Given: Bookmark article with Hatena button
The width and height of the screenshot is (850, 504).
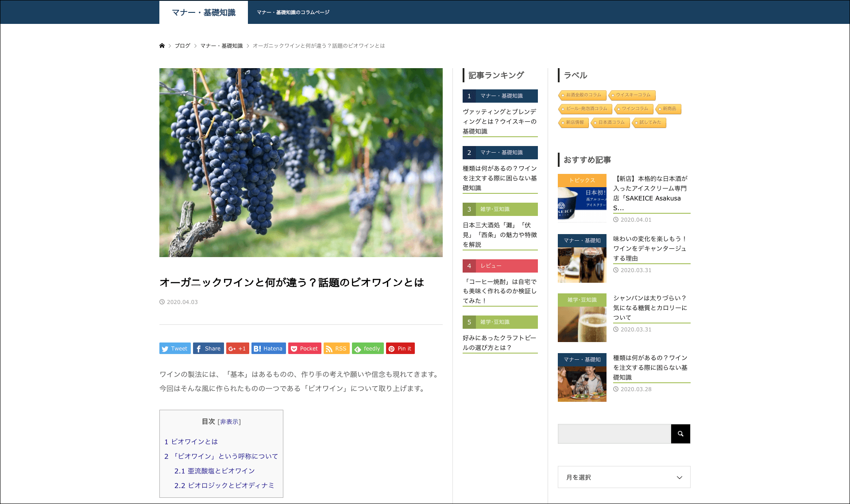Looking at the screenshot, I should click(x=268, y=349).
